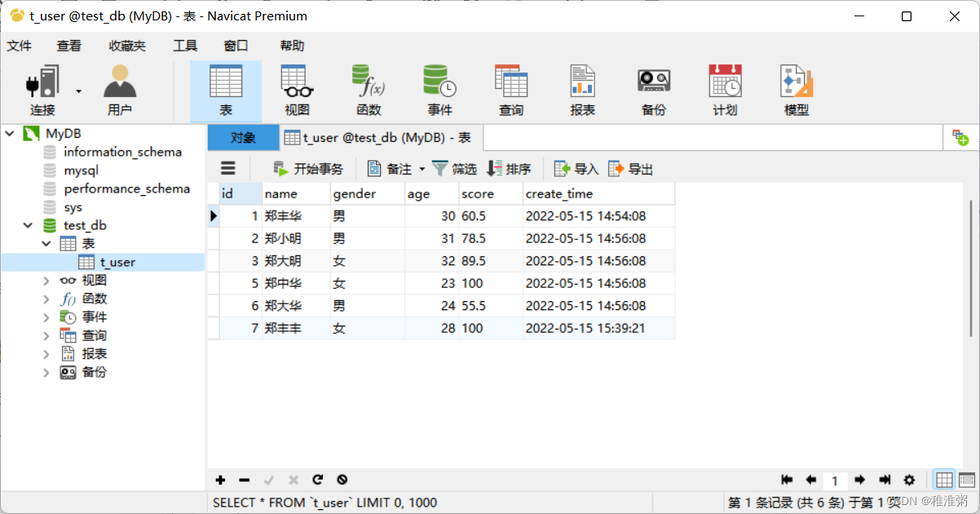
Task: Select the cell 2022-05-15 15:39:21
Action: (x=599, y=329)
